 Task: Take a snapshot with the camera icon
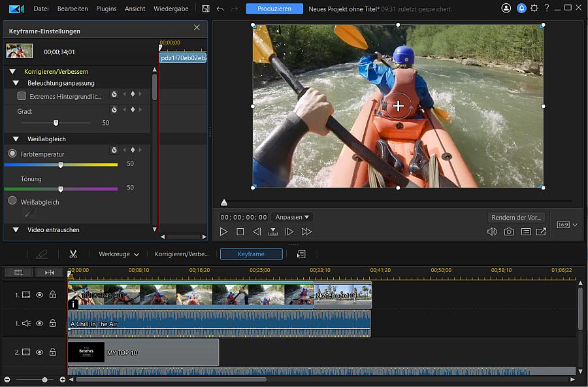point(509,231)
